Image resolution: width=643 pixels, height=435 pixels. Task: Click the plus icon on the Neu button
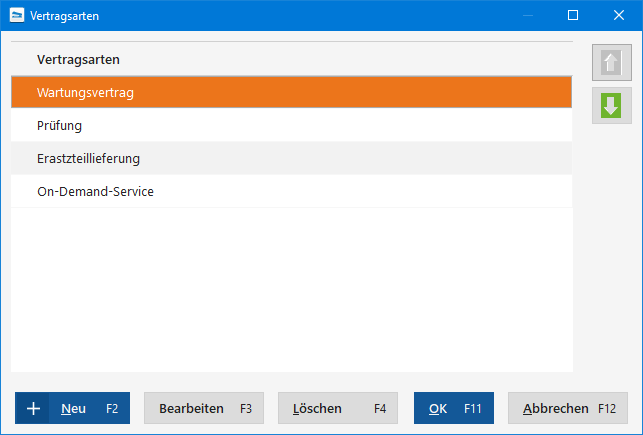(x=33, y=408)
